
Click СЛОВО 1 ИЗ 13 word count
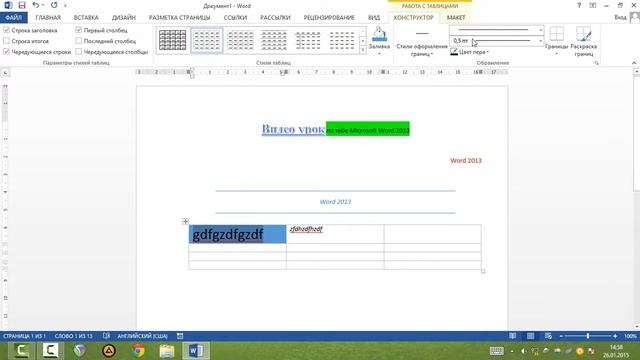[x=74, y=336]
